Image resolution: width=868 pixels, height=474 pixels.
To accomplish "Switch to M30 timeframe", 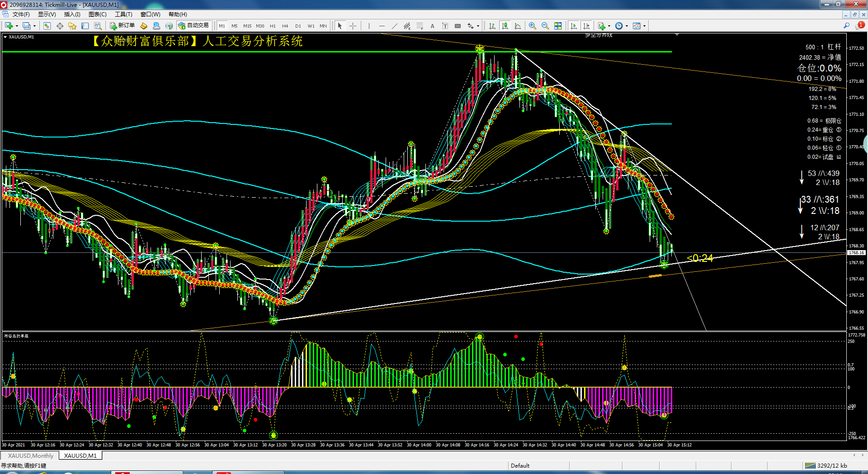I will click(x=260, y=26).
